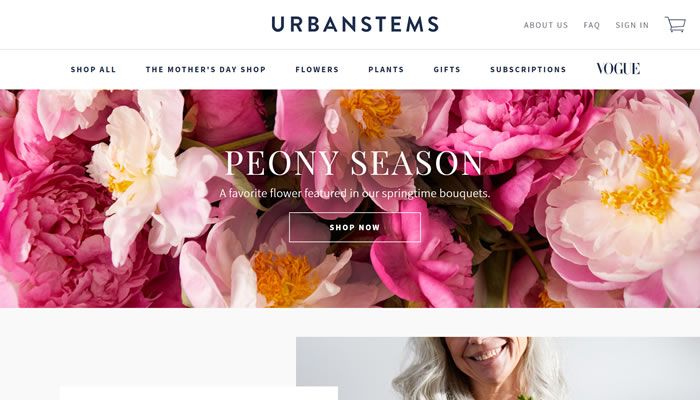
Task: Expand the Flowers navigation menu
Action: tap(317, 69)
